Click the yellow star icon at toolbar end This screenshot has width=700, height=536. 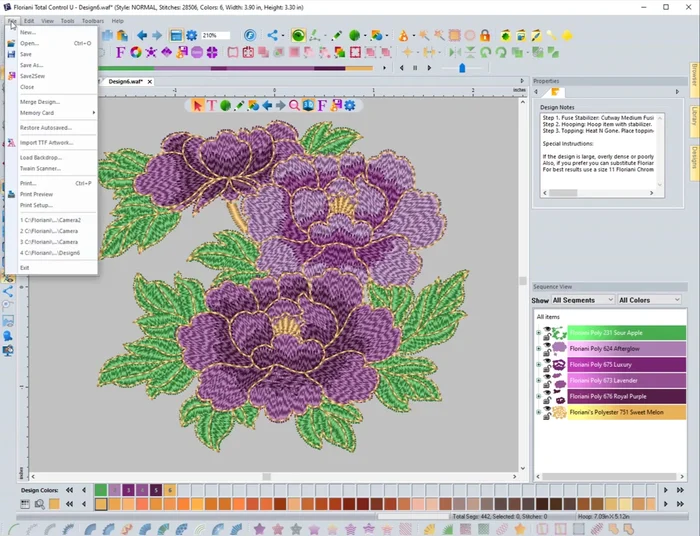pos(567,36)
